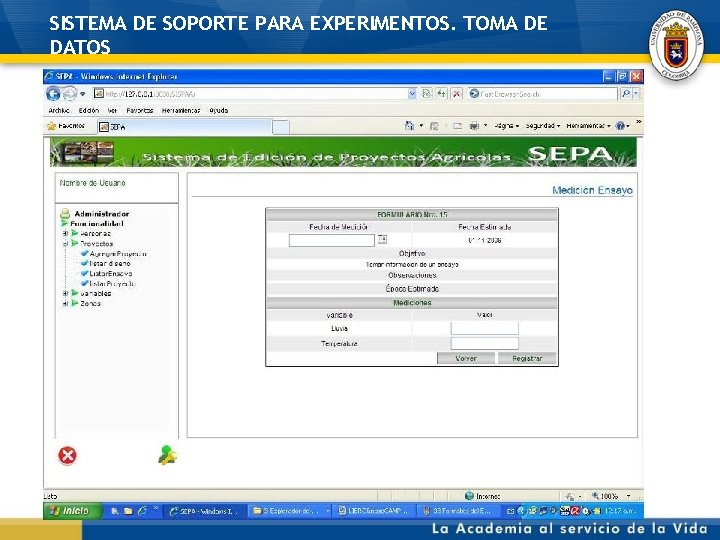Select Agregar Proyecto tree item
Screen dimensions: 720x540
pyautogui.click(x=118, y=253)
